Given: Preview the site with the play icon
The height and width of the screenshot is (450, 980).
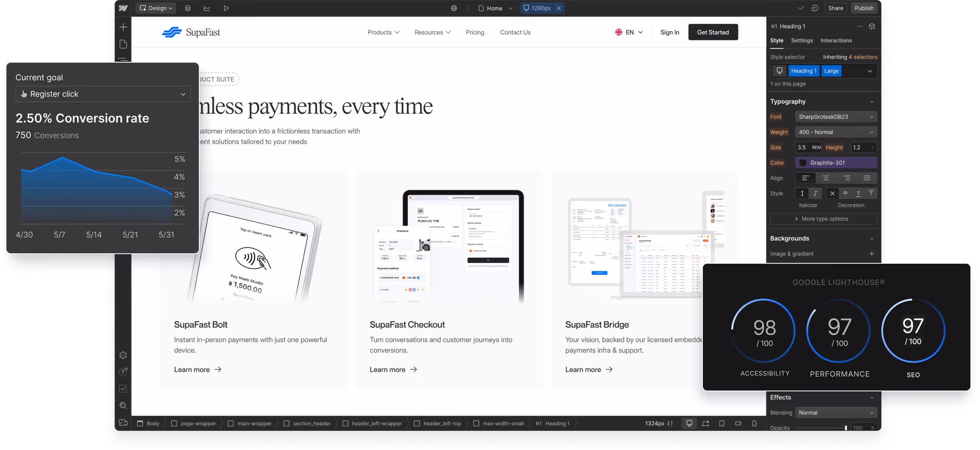Looking at the screenshot, I should tap(226, 8).
